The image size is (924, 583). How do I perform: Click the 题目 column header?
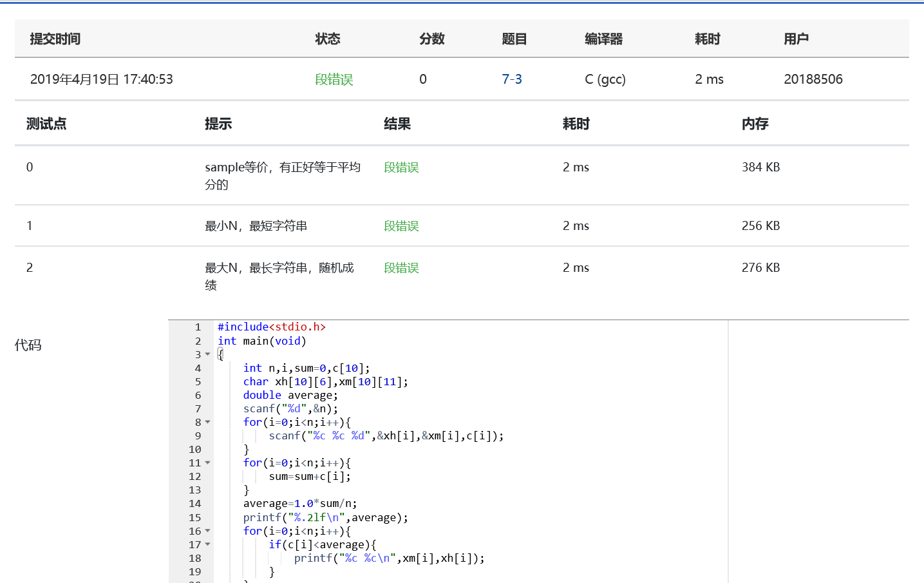tap(514, 39)
